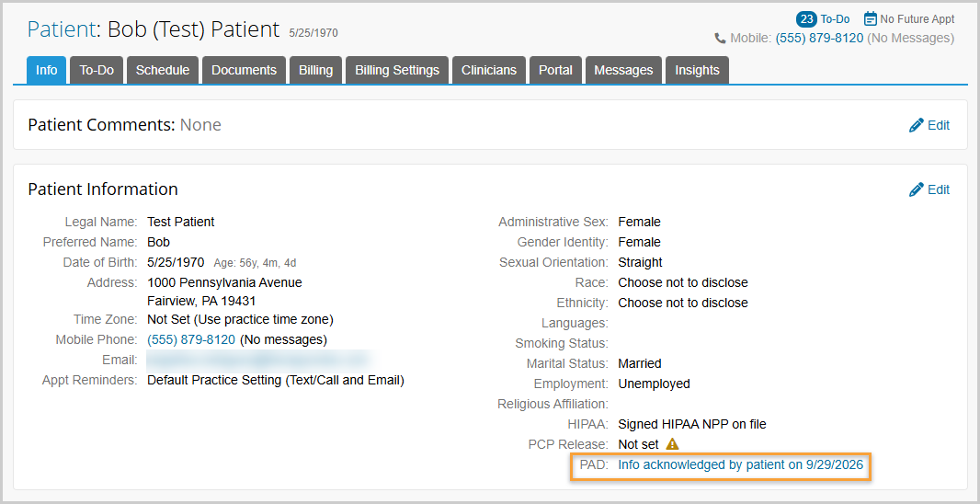The height and width of the screenshot is (504, 980).
Task: Click the Smoking Status field label
Action: tap(562, 343)
